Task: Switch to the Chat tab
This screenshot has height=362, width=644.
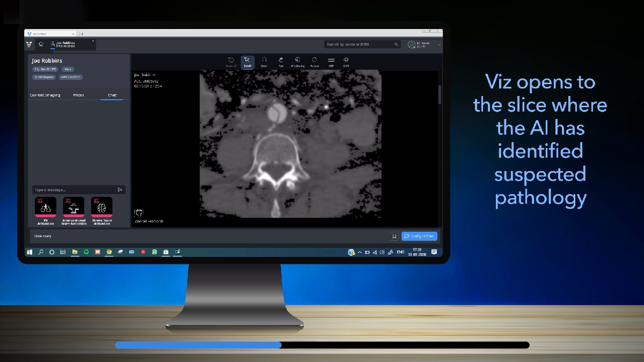Action: point(112,95)
